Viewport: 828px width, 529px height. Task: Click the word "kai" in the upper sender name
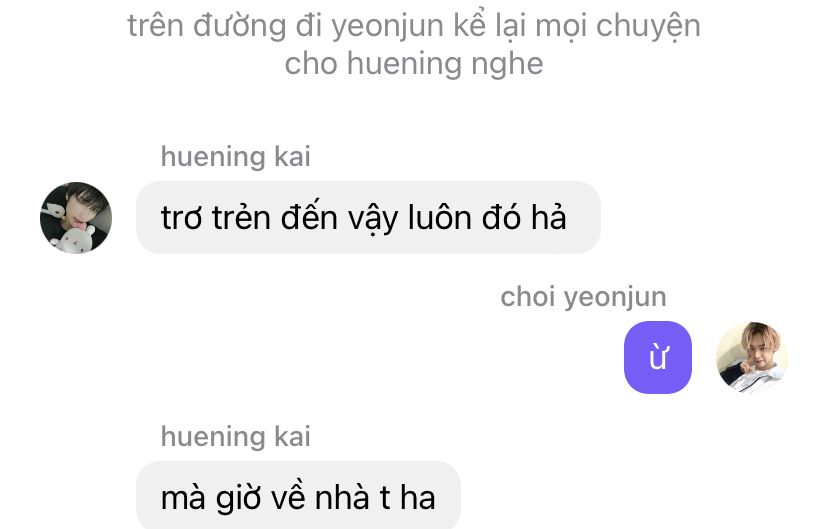coord(292,157)
